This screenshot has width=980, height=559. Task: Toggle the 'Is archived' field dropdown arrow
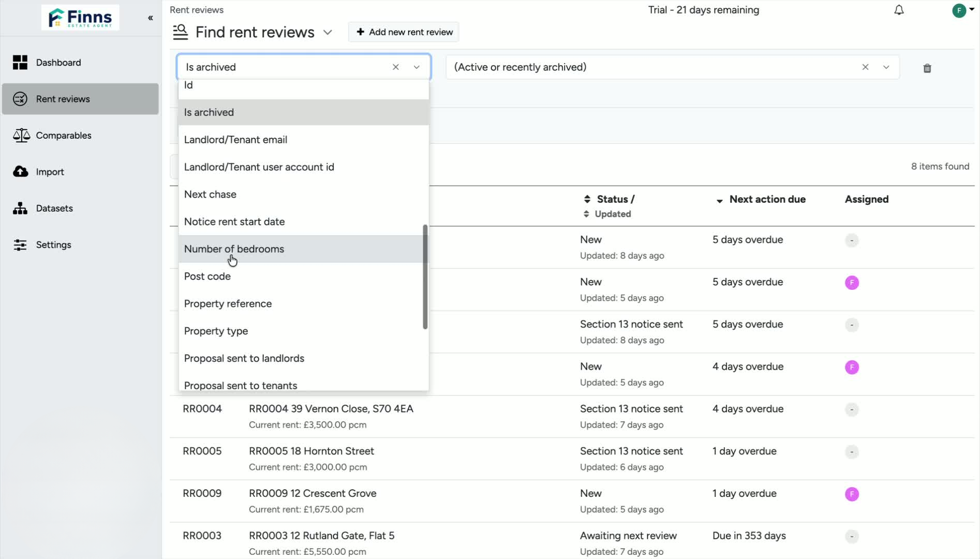click(417, 67)
